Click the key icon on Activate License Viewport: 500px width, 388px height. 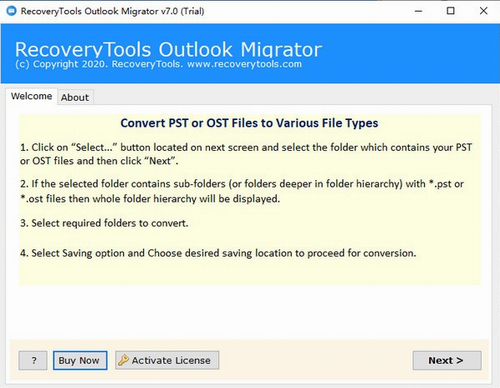123,360
